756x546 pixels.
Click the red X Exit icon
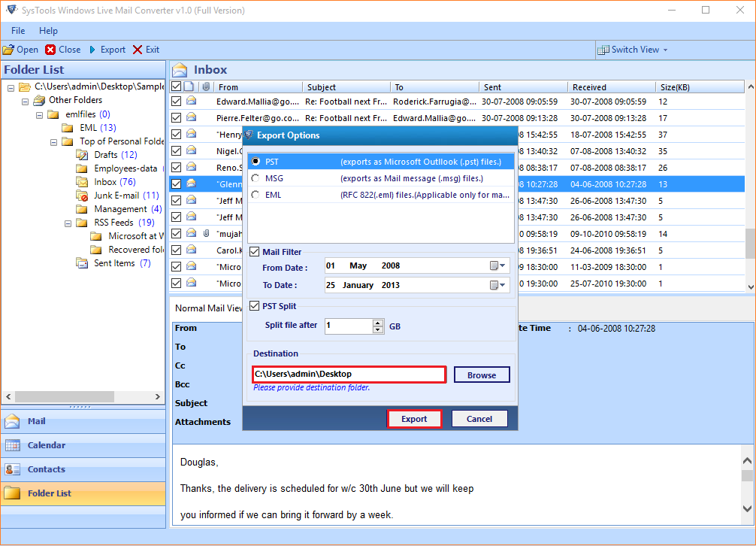click(x=138, y=50)
